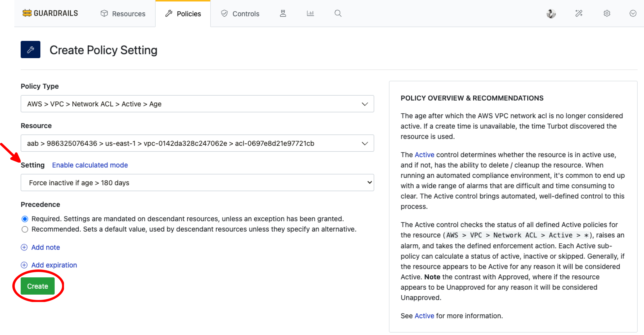Click the magic wand icon in the navbar
This screenshot has width=644, height=335.
click(579, 13)
